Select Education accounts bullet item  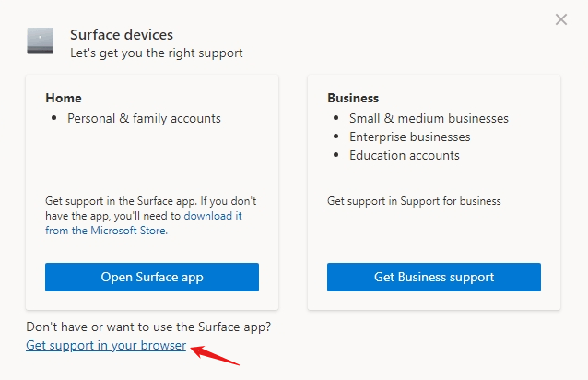click(x=405, y=155)
